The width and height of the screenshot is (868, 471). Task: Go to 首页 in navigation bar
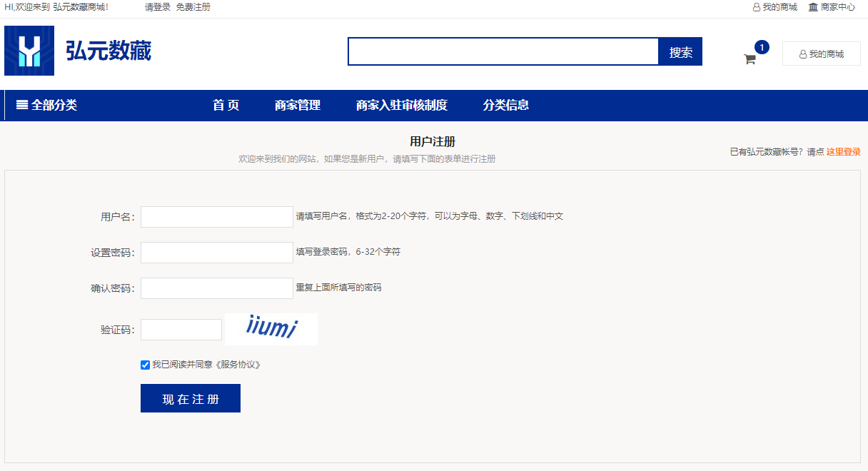tap(226, 106)
